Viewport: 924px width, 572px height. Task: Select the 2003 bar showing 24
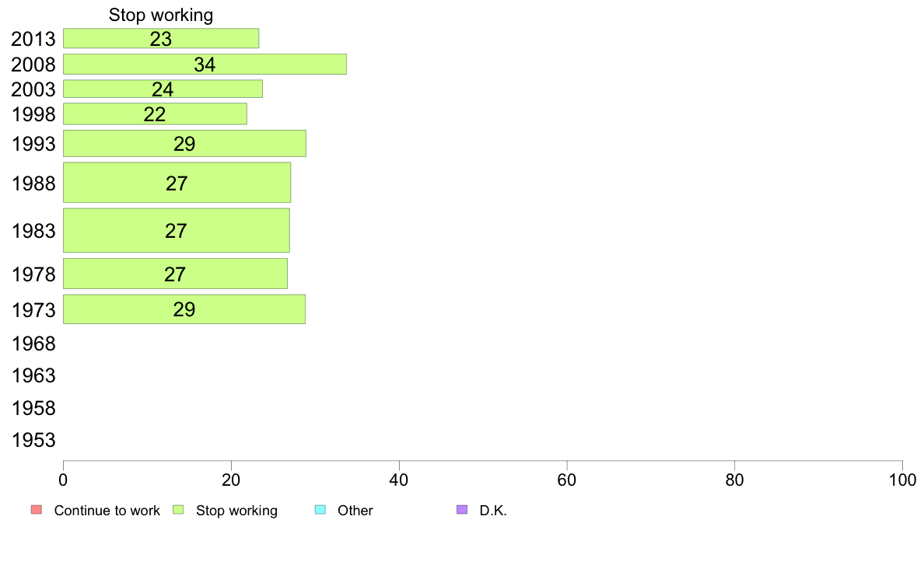coord(163,89)
